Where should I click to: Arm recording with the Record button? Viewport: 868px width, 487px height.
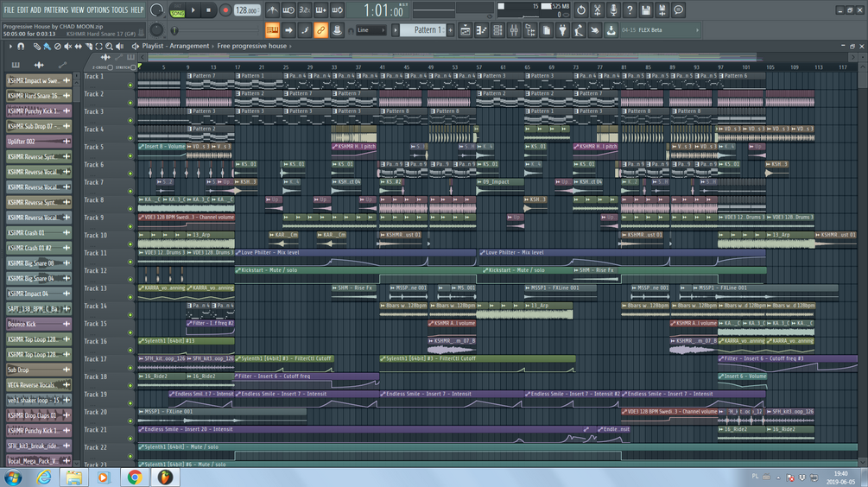225,10
